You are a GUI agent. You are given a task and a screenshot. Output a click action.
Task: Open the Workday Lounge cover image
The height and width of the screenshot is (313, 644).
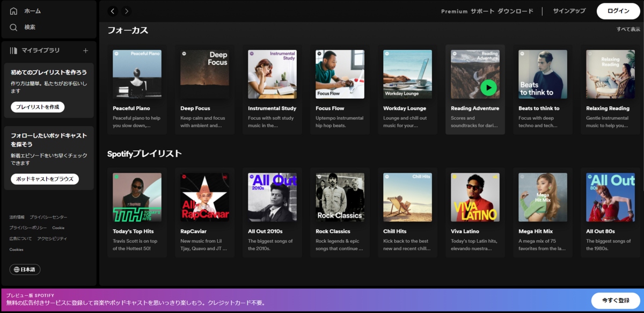(407, 74)
